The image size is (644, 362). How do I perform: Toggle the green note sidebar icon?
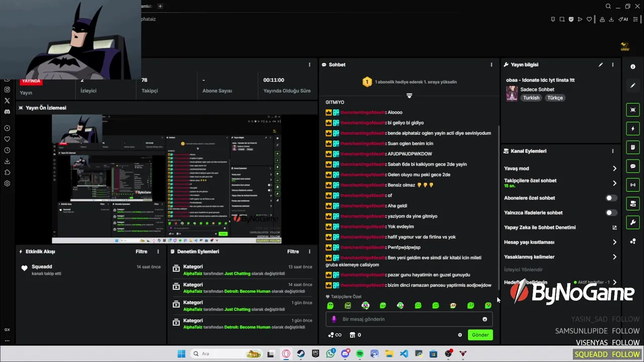633,147
